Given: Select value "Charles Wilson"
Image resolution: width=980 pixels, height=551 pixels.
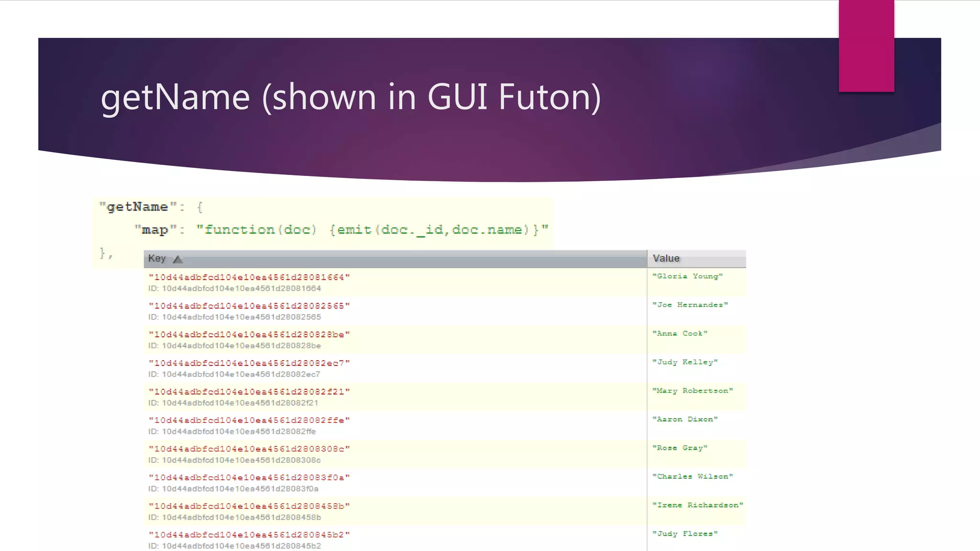Looking at the screenshot, I should (693, 477).
